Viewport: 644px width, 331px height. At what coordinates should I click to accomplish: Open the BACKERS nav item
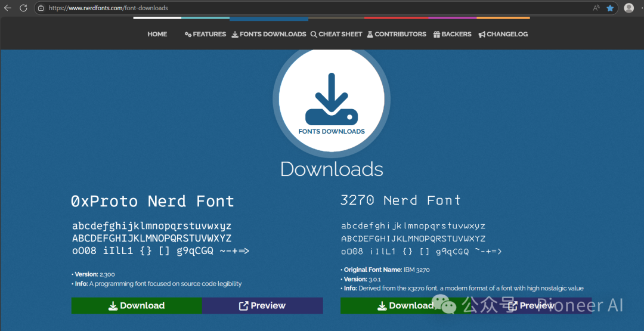click(452, 34)
